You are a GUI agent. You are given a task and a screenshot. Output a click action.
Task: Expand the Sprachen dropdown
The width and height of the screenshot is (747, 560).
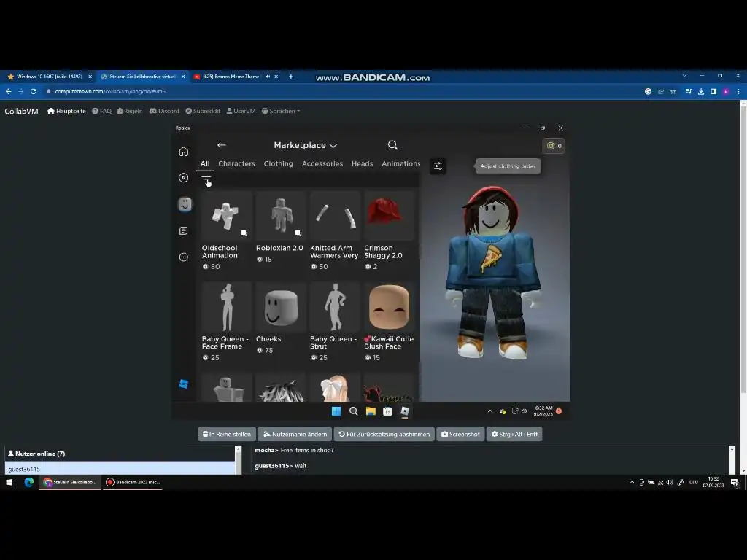click(x=281, y=111)
